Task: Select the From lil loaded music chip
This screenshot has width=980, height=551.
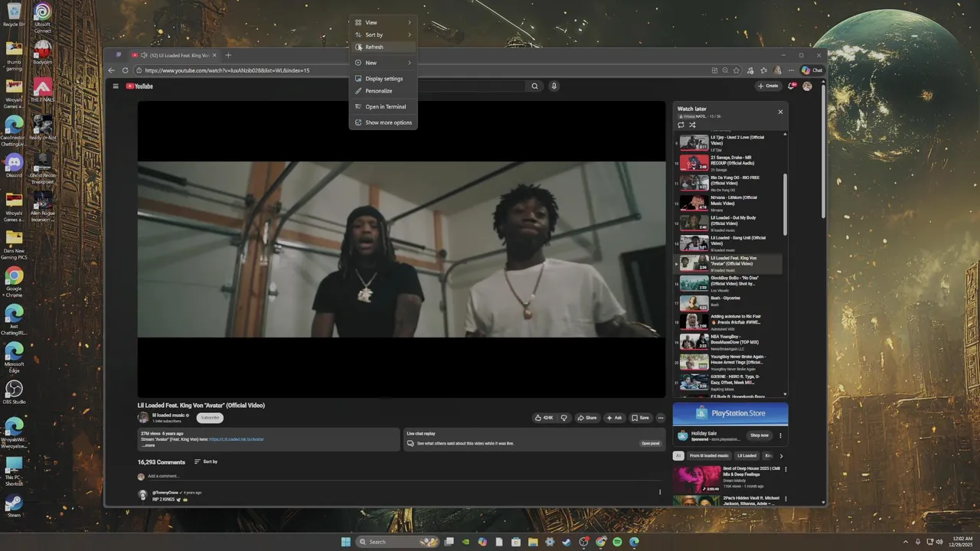Action: click(709, 455)
